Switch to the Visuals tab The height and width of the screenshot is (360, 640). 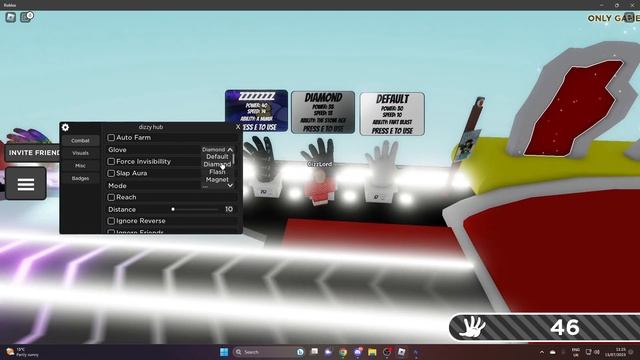[80, 153]
